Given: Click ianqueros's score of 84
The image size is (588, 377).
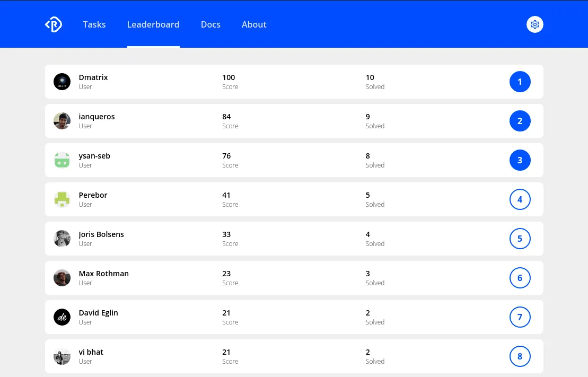Looking at the screenshot, I should click(226, 117).
